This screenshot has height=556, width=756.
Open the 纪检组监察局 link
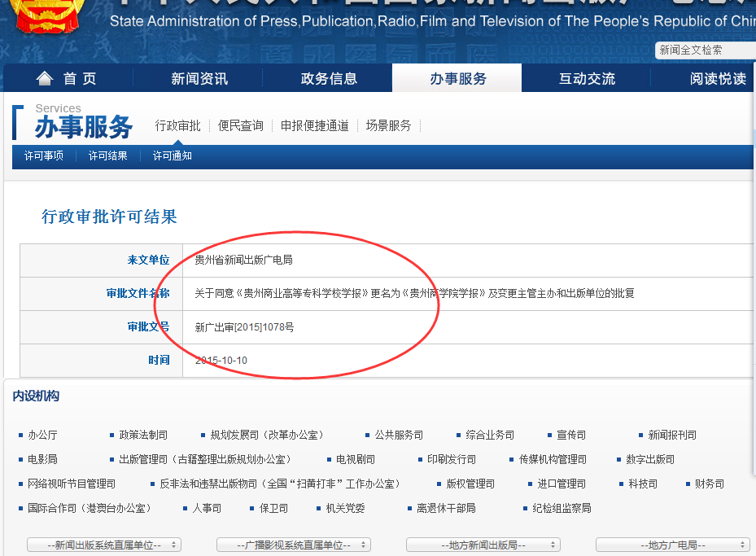coord(562,508)
